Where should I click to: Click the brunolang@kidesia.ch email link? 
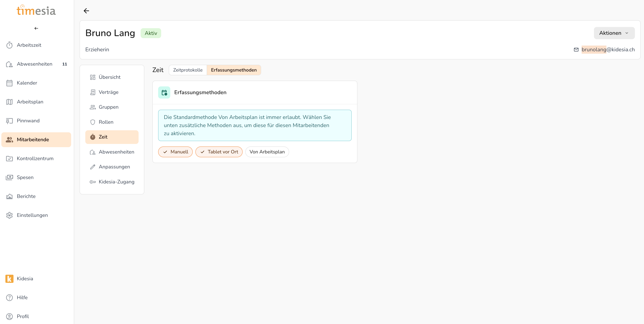pos(608,50)
